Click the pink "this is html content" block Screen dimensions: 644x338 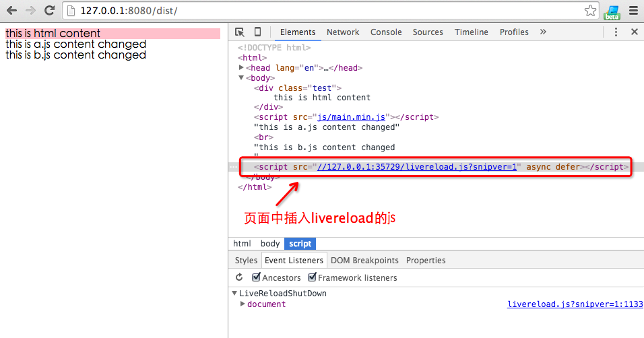(112, 33)
